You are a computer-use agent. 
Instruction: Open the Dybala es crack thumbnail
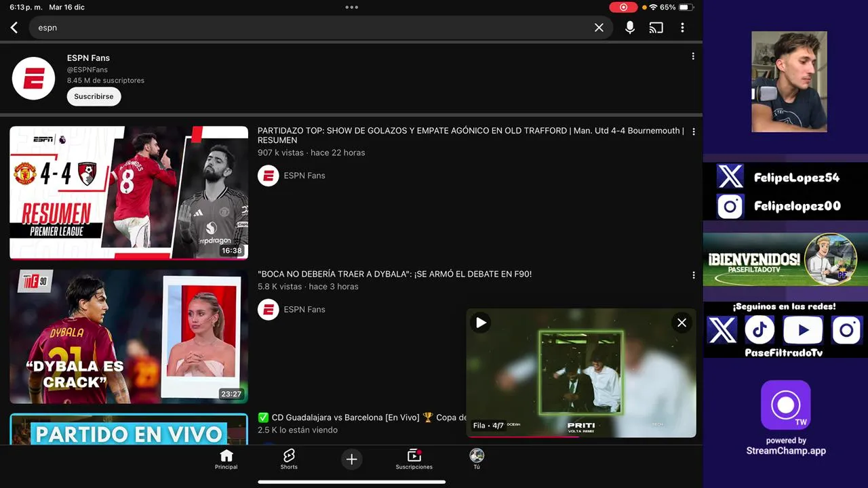point(129,337)
